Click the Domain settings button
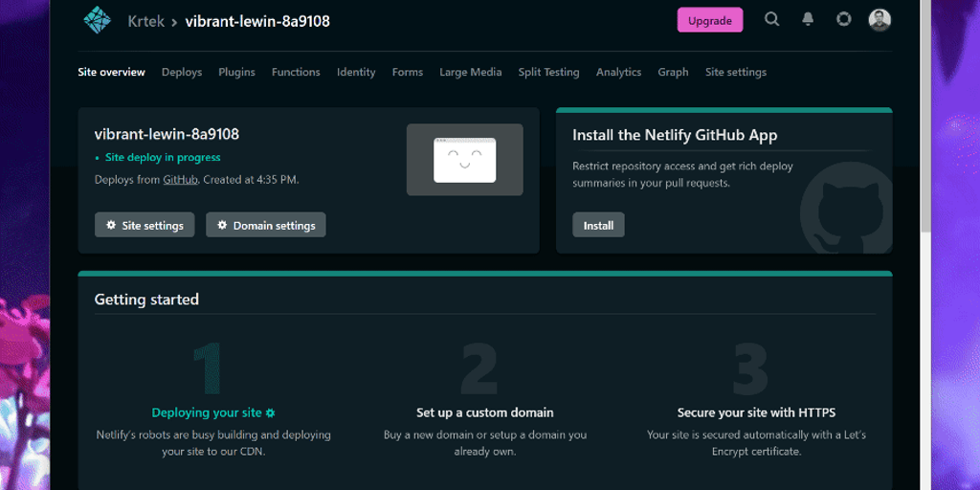Viewport: 980px width, 490px height. pos(266,225)
